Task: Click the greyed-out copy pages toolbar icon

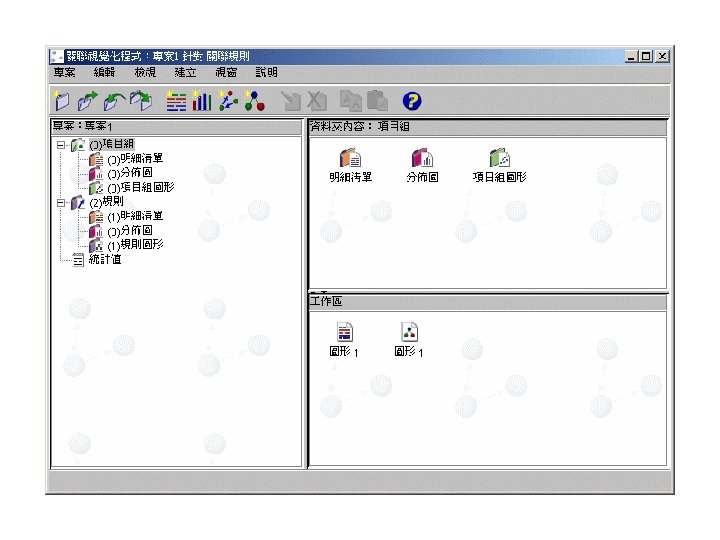Action: (x=351, y=101)
